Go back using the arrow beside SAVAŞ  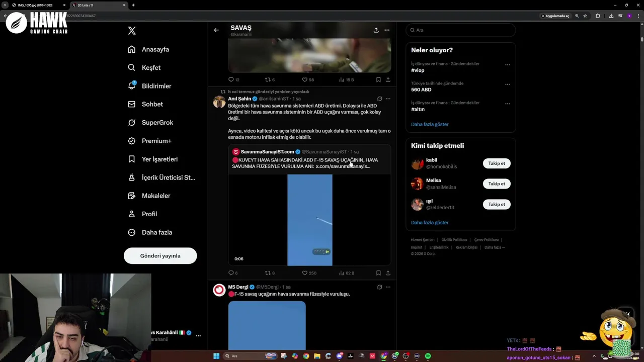click(216, 30)
